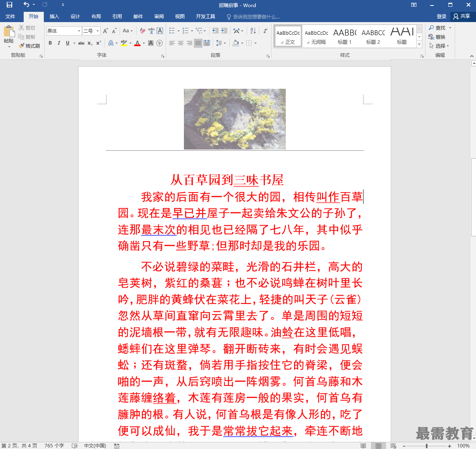Click the show paragraph marks icon

point(265,31)
